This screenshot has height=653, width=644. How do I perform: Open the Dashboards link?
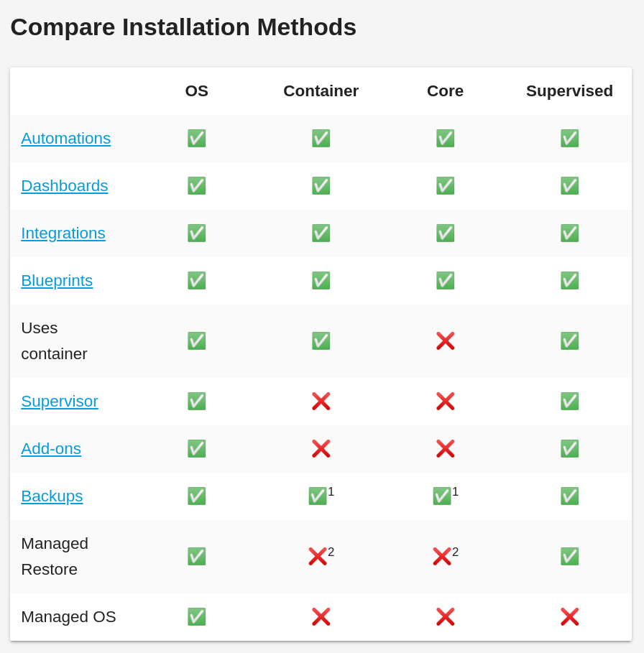coord(65,186)
